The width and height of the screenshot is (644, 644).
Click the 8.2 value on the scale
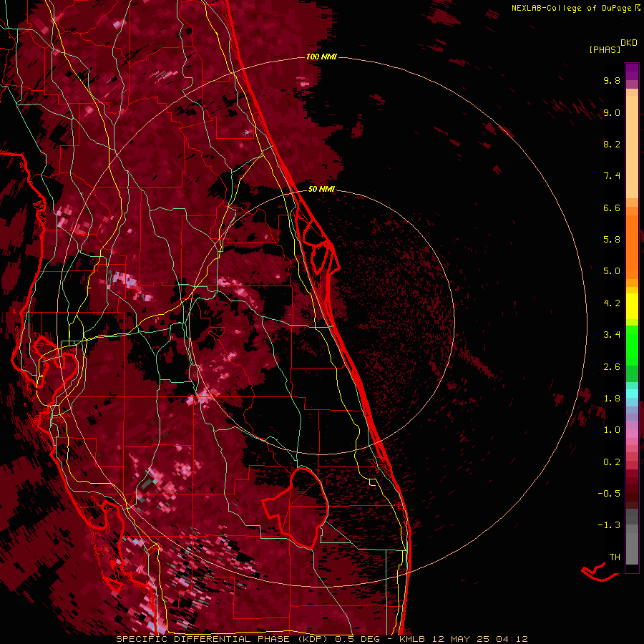612,144
